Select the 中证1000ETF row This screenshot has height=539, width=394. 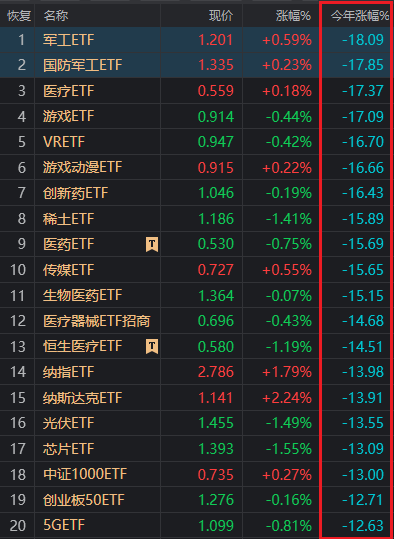click(x=197, y=474)
